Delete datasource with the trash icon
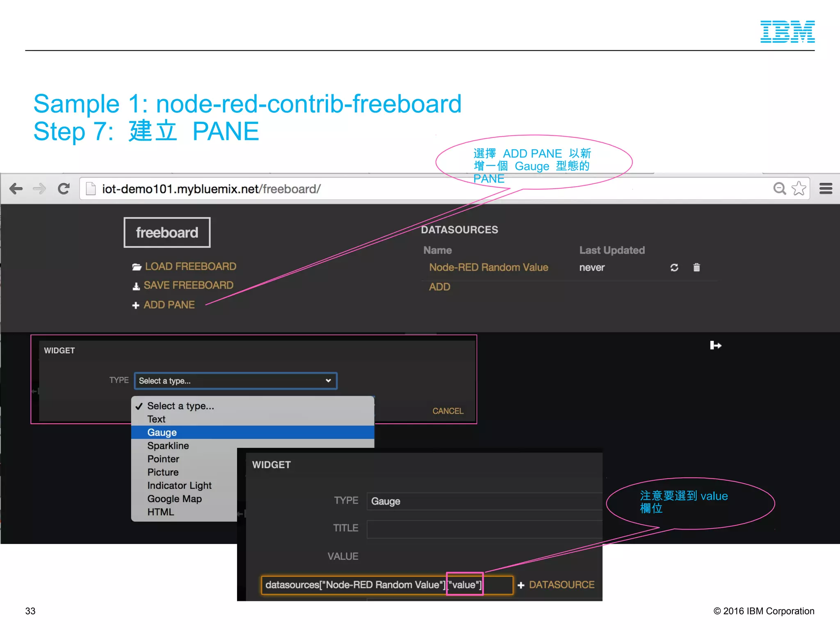Image resolution: width=840 pixels, height=630 pixels. (x=696, y=267)
